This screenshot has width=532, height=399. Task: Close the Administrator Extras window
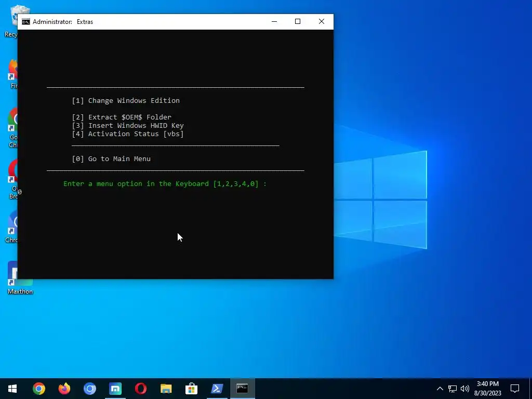[321, 21]
